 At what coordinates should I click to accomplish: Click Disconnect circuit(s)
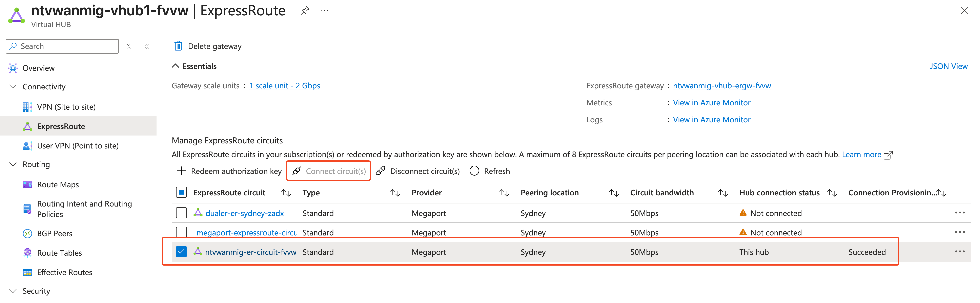[418, 171]
